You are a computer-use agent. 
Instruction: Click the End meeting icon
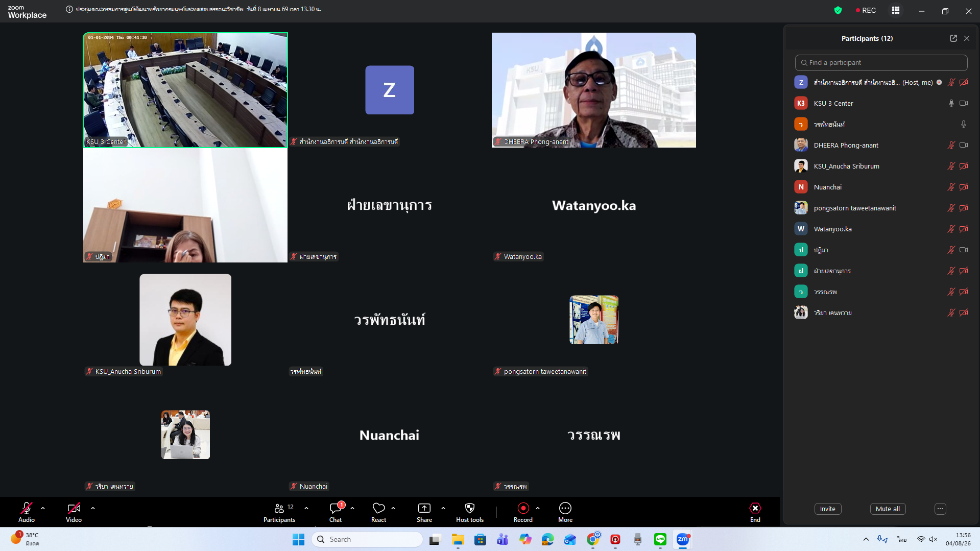tap(755, 509)
